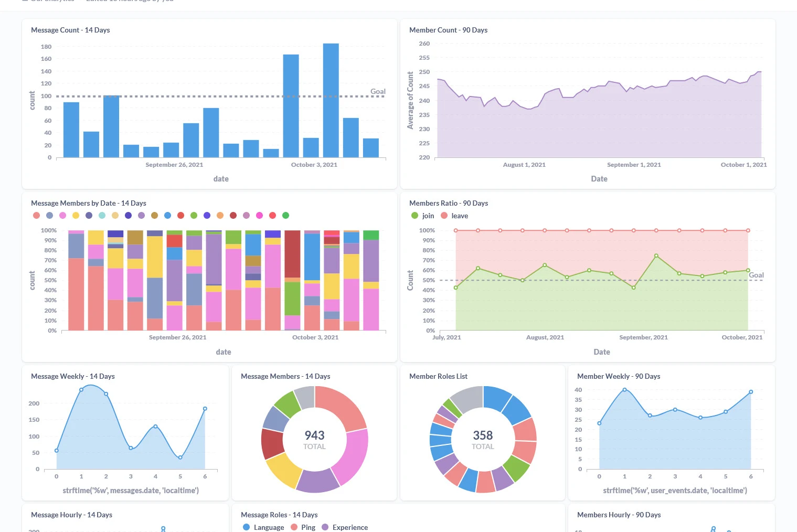The height and width of the screenshot is (532, 797).
Task: Click Message Weekly data point at day 0
Action: coord(57,451)
